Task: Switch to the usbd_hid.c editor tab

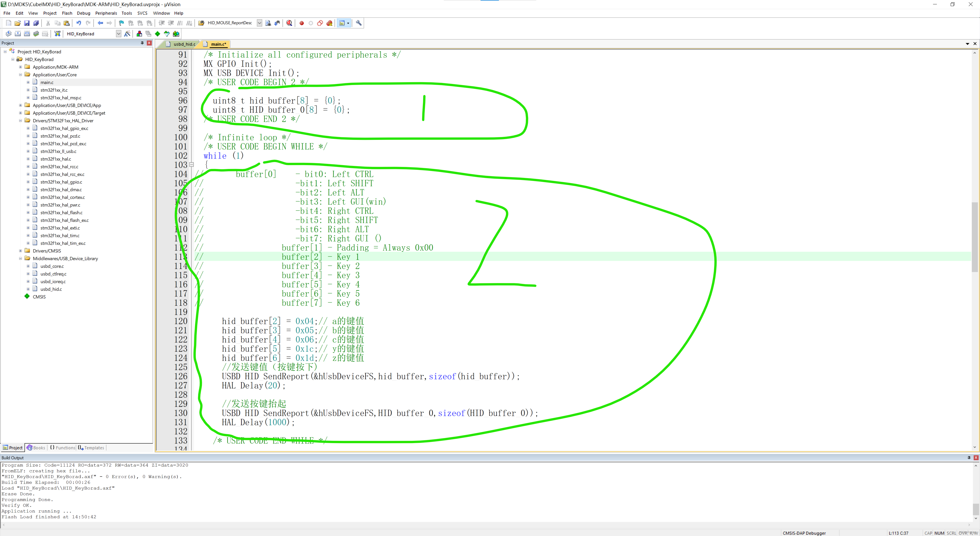Action: click(184, 44)
